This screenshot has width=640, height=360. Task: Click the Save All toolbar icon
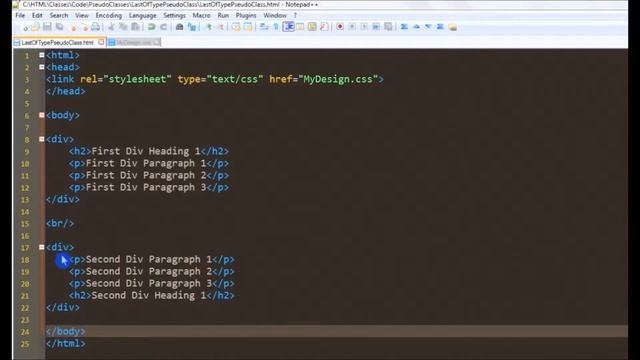[60, 27]
